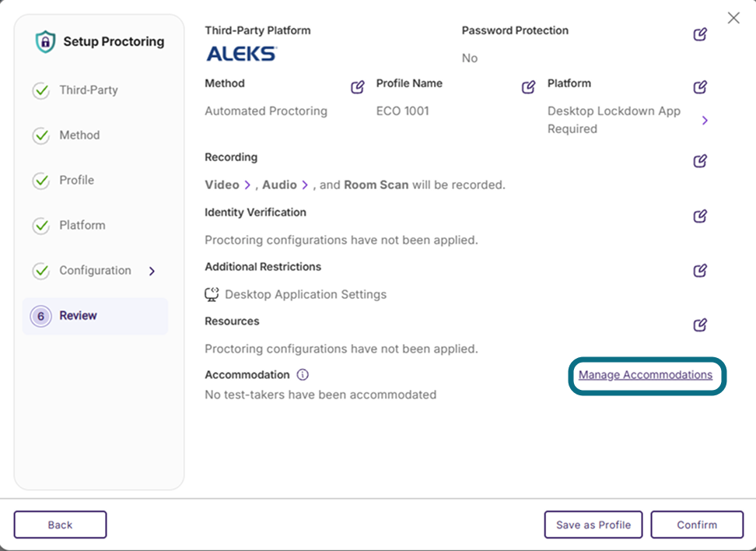Open the Manage Accommodations link
The image size is (756, 551).
click(x=645, y=375)
